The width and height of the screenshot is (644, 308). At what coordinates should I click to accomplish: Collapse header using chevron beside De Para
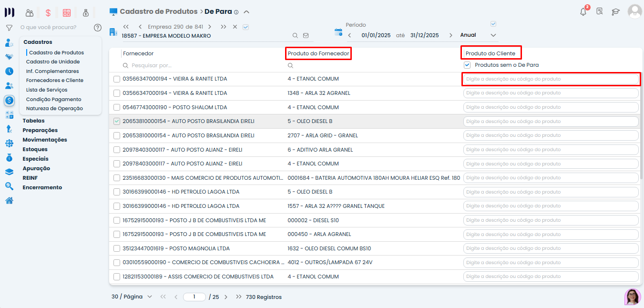click(246, 12)
